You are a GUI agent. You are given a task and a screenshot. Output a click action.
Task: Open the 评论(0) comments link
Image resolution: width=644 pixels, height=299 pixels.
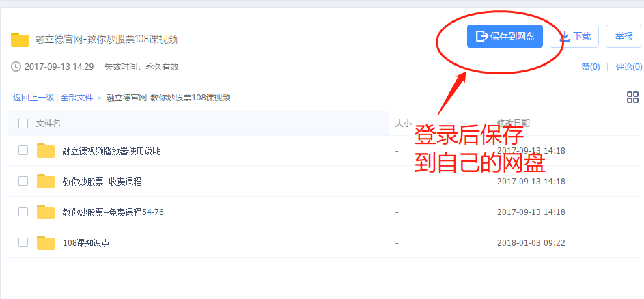[629, 66]
